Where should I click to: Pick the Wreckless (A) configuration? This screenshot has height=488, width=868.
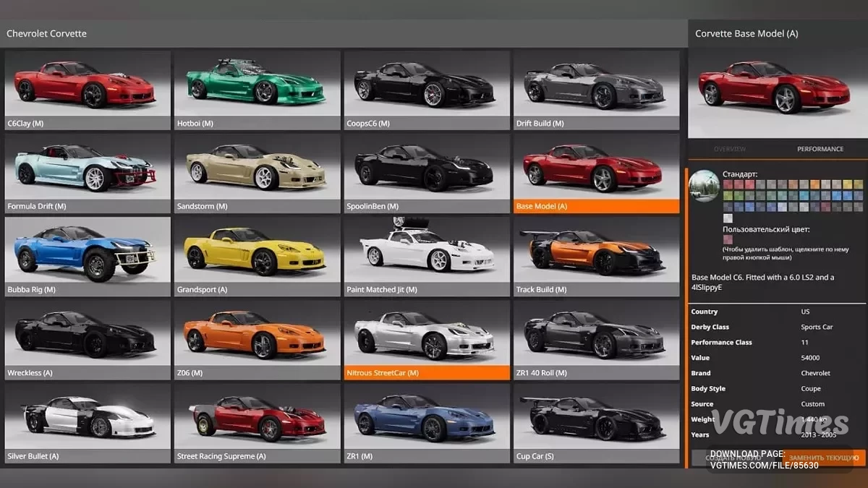pyautogui.click(x=88, y=340)
